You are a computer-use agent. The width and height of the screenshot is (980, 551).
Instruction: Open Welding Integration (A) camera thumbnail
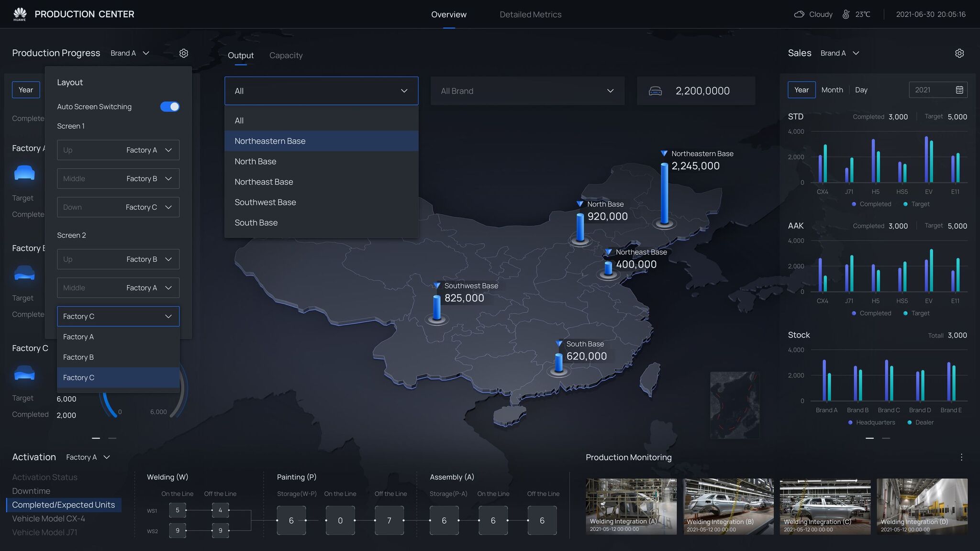(631, 507)
